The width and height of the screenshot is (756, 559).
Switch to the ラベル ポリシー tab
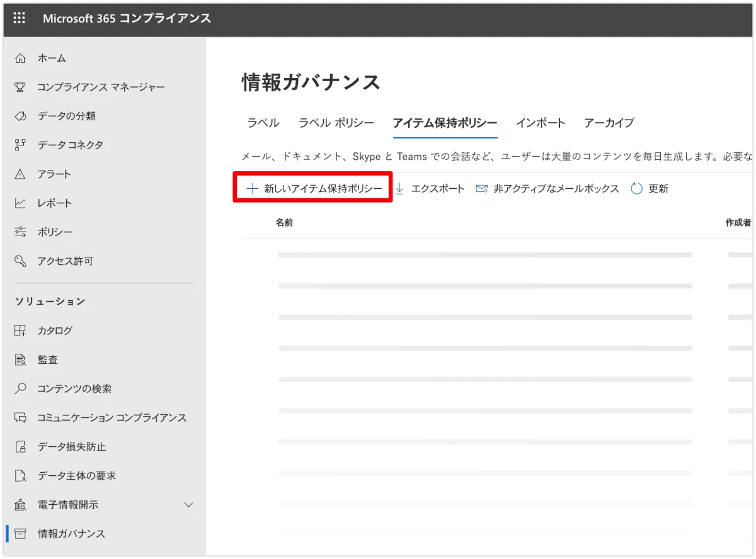pos(336,123)
